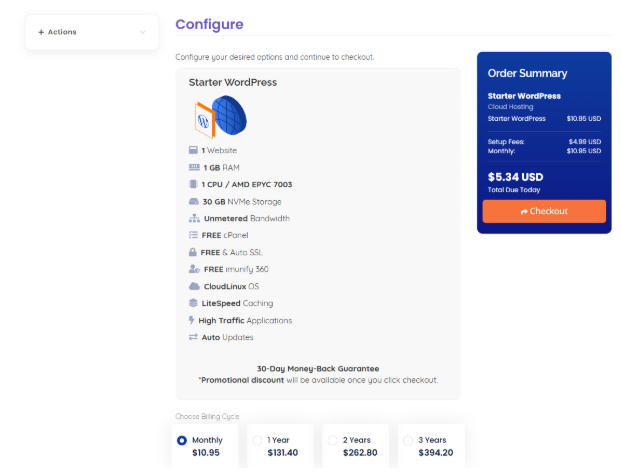Click the CPU icon beside AMD EPYC 7003
This screenshot has width=621, height=472.
pos(193,184)
